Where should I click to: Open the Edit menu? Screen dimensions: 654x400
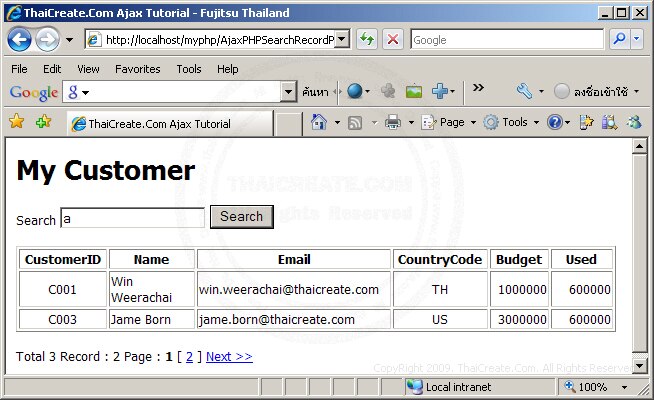pyautogui.click(x=52, y=69)
